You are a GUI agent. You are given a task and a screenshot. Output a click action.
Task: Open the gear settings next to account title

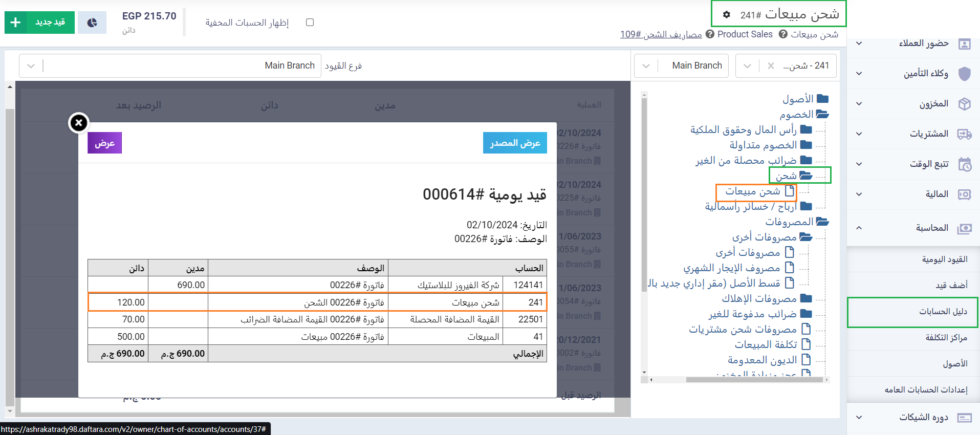(727, 15)
